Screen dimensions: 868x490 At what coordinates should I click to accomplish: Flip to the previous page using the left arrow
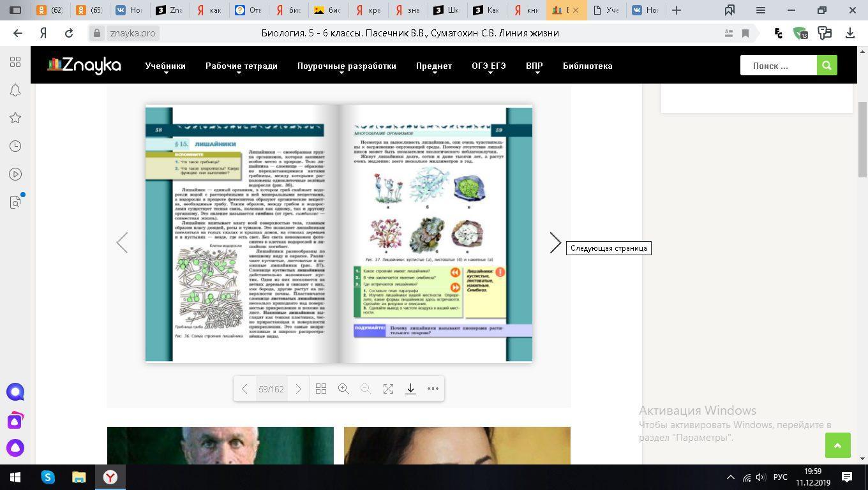point(122,243)
